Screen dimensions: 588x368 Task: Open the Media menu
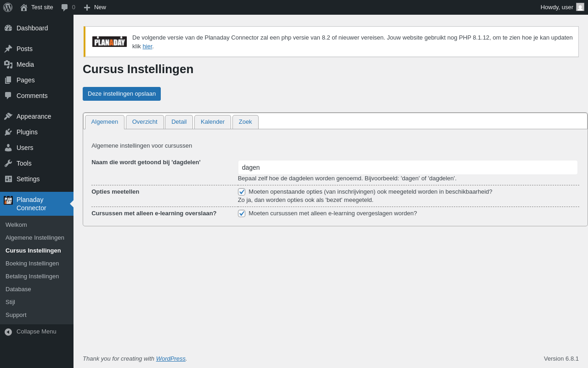25,64
